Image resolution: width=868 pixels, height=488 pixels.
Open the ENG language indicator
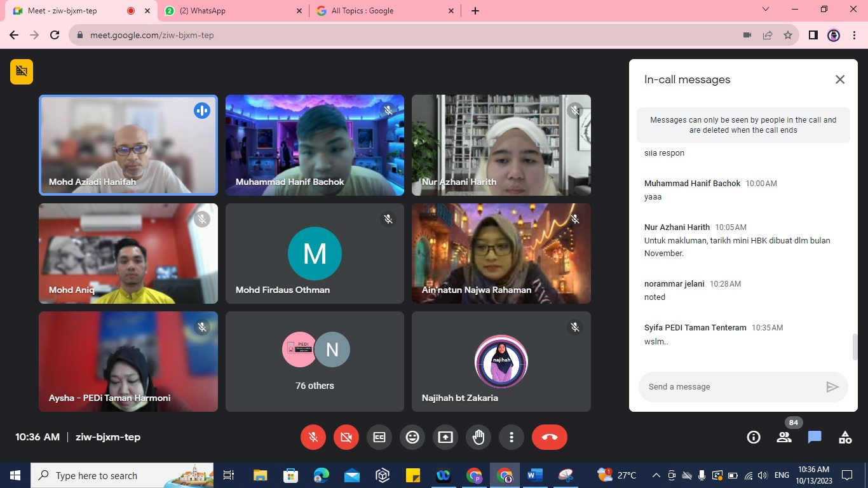782,475
